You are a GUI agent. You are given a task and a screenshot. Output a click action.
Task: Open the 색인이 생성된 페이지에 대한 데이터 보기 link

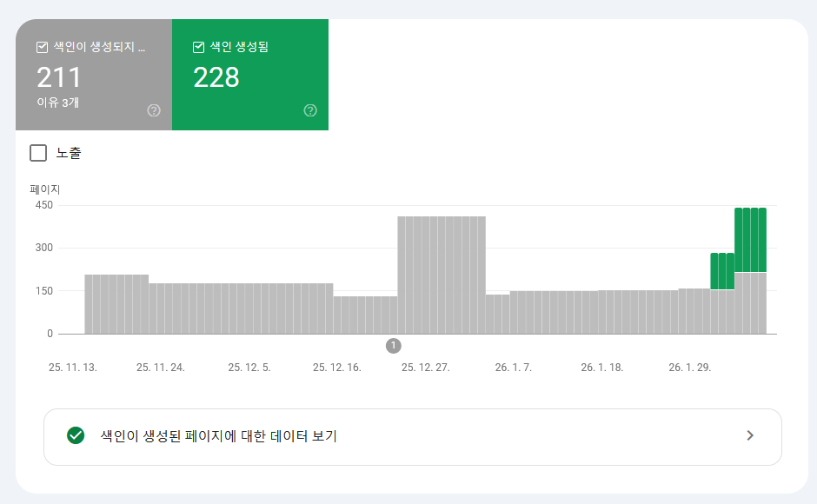[x=218, y=436]
